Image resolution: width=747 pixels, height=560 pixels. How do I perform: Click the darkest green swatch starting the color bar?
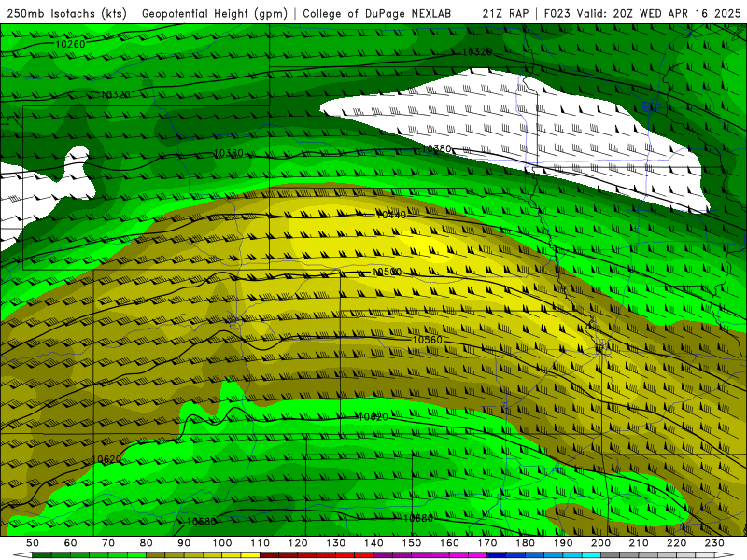pyautogui.click(x=42, y=555)
